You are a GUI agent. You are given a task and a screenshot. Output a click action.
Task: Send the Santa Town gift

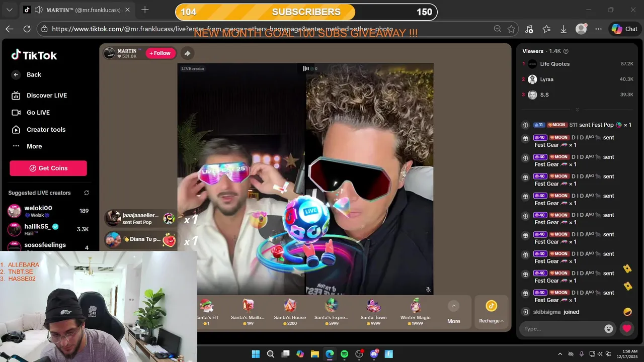pos(373,312)
